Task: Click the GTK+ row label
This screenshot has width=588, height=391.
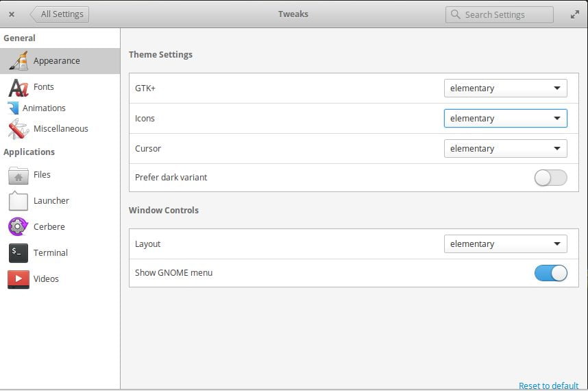Action: 145,88
